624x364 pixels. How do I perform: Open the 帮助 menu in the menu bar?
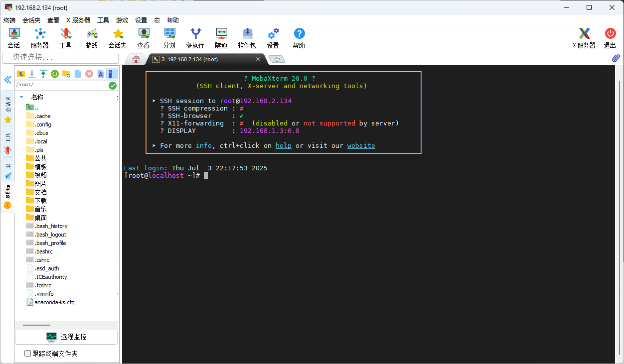click(173, 20)
